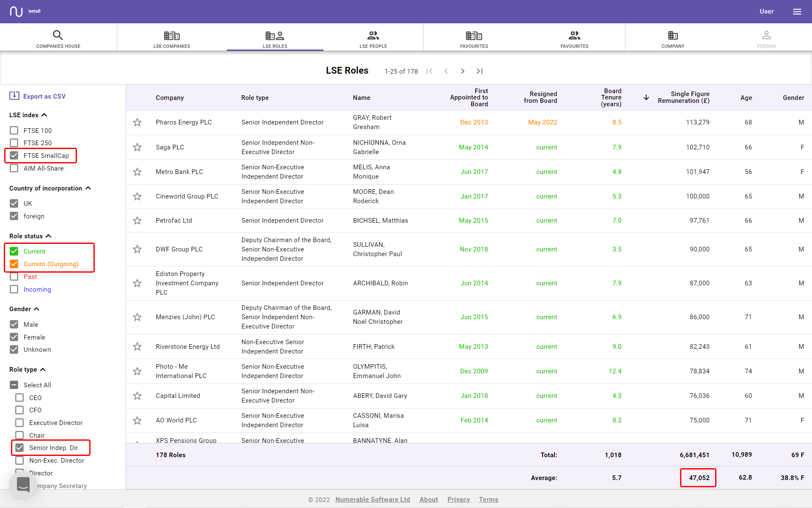Click the chat widget icon
Screen dimensions: 812x508
[23, 485]
